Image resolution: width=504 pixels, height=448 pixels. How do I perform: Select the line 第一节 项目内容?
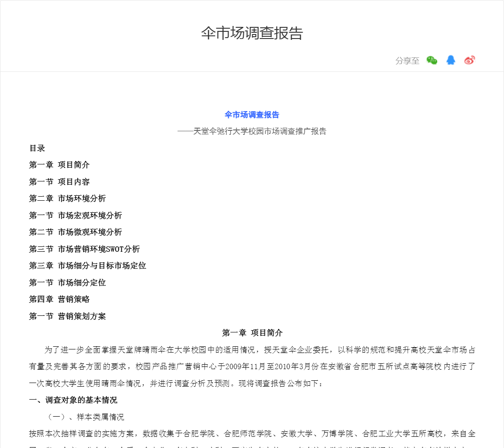pyautogui.click(x=60, y=182)
